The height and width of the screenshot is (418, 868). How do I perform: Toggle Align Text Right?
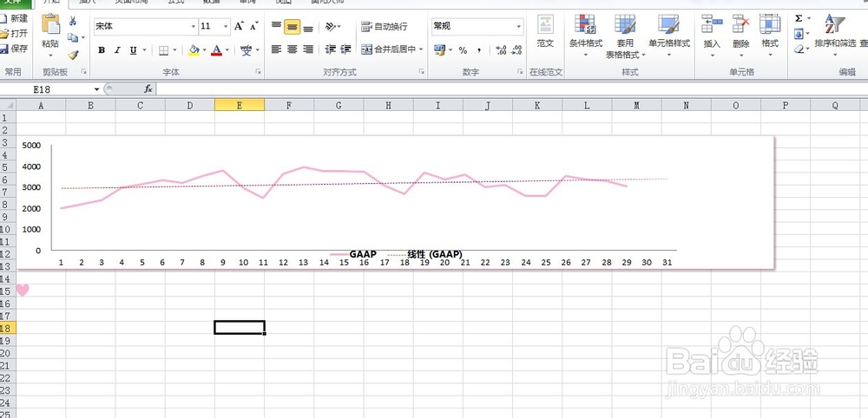(308, 49)
